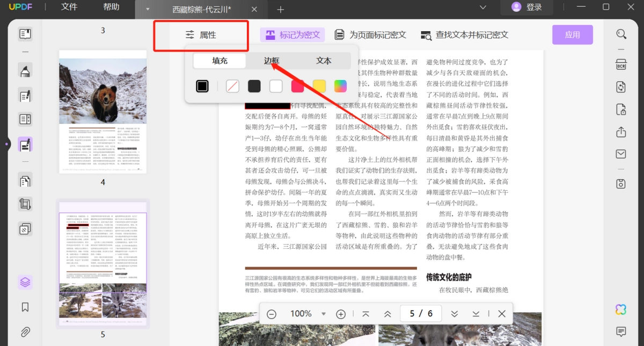644x346 pixels.
Task: Choose the yellow fill swatch
Action: click(319, 86)
